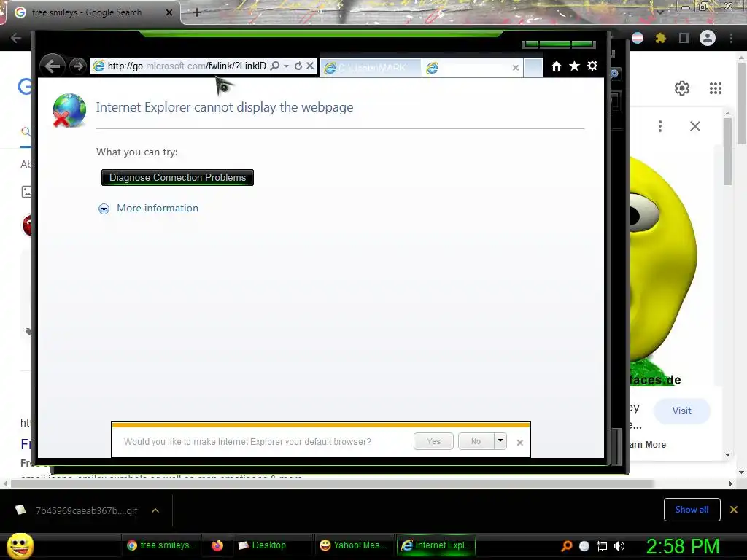Stop loading via address bar X icon
The image size is (747, 560).
309,66
